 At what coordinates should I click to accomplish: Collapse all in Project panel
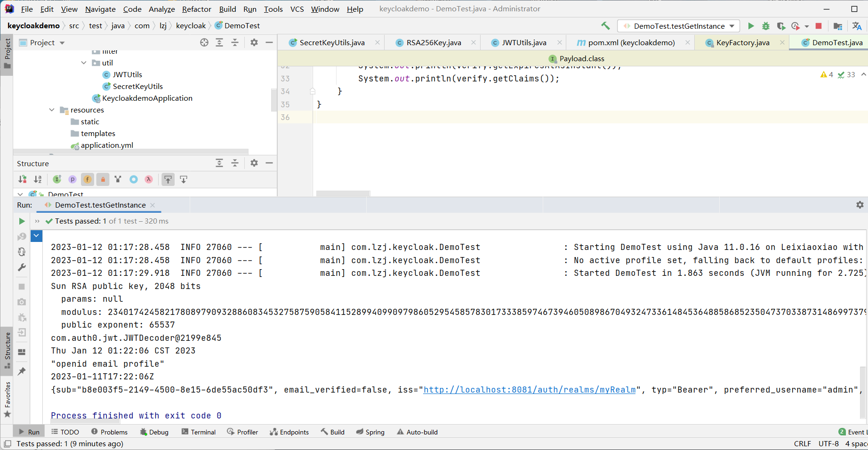click(235, 42)
